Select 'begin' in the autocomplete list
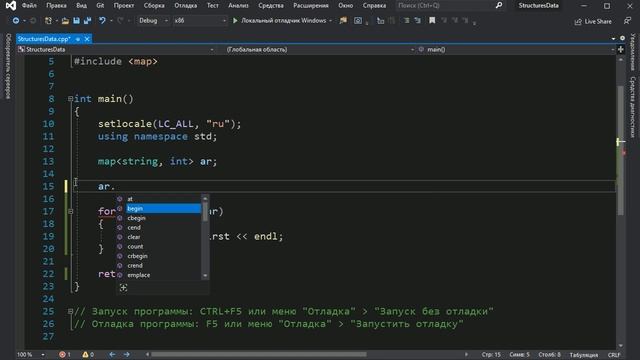 [x=159, y=209]
